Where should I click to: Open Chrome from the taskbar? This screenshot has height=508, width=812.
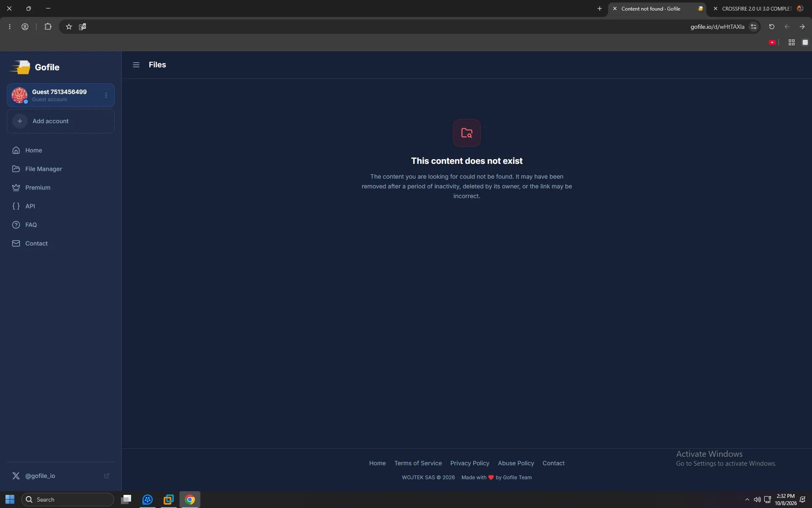tap(190, 500)
